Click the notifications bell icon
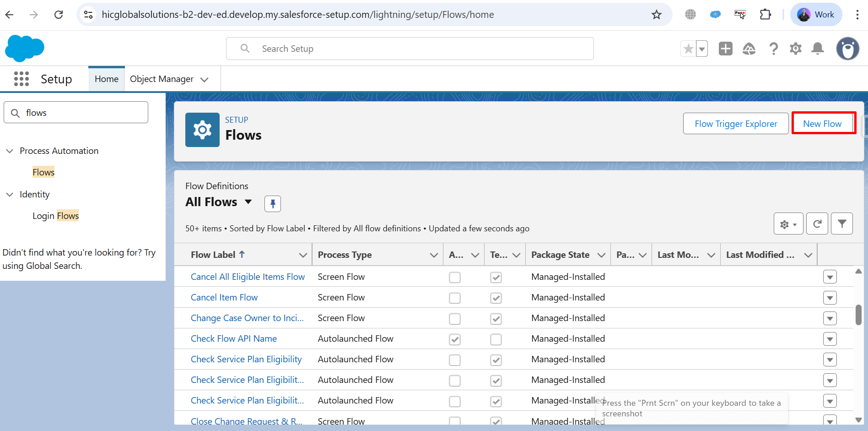Viewport: 868px width, 431px height. (817, 49)
